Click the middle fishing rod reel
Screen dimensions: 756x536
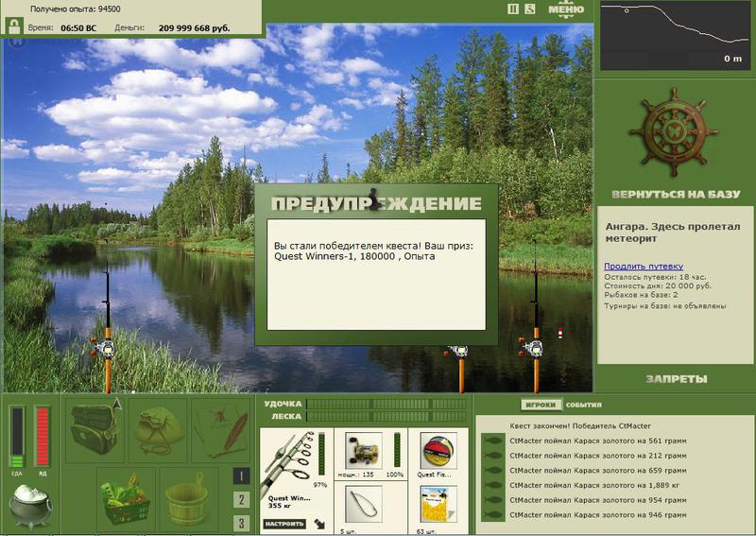(x=458, y=352)
